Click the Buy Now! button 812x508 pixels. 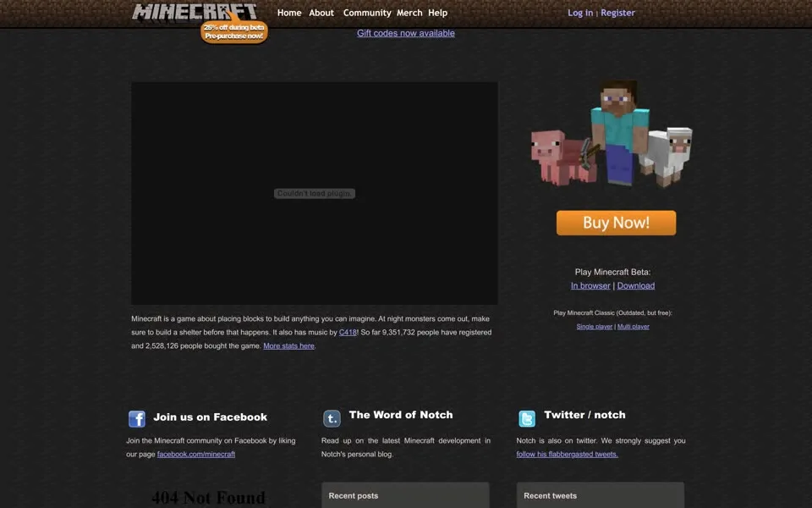616,223
